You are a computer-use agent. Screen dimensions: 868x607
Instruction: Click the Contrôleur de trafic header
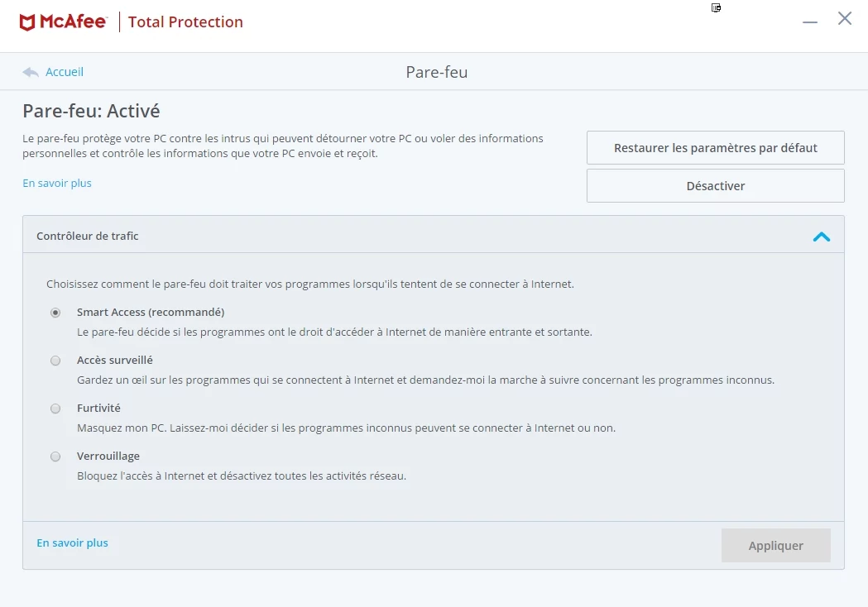(434, 235)
